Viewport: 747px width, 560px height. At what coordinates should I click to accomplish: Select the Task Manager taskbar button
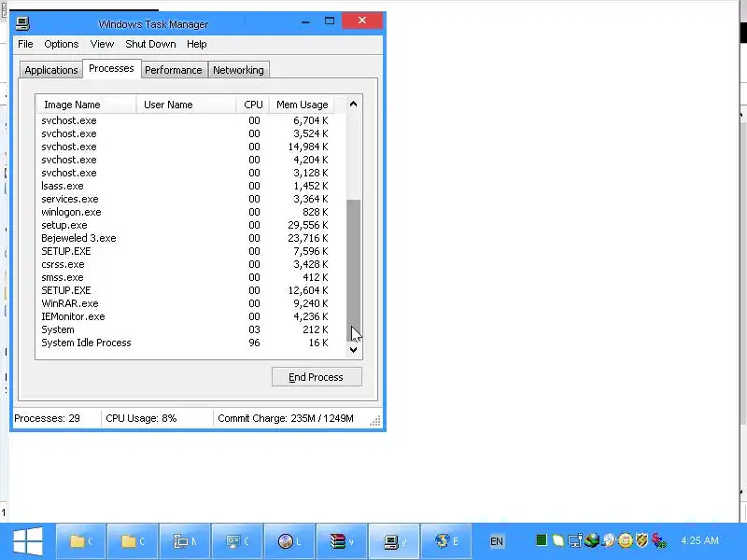(x=394, y=541)
